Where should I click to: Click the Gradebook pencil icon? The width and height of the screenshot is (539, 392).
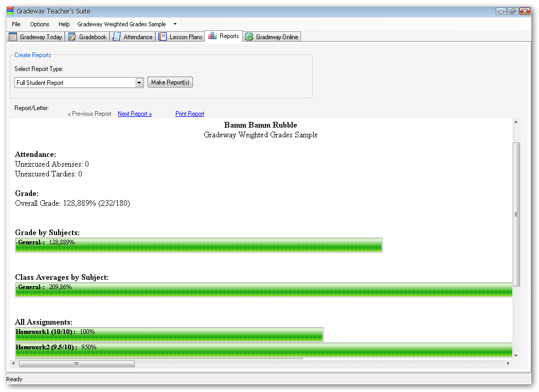(73, 37)
